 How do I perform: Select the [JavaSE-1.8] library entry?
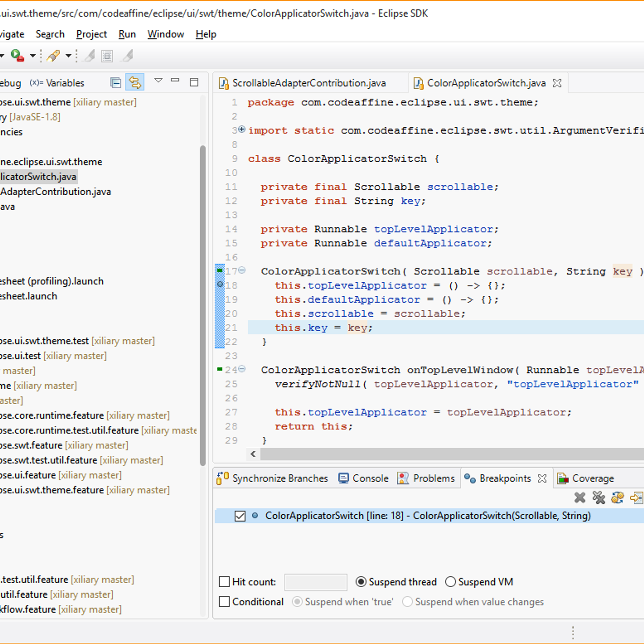(30, 117)
